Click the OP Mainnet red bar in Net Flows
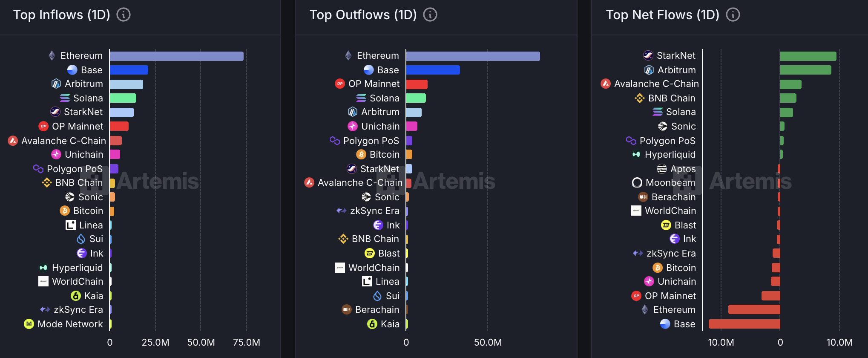 (771, 295)
